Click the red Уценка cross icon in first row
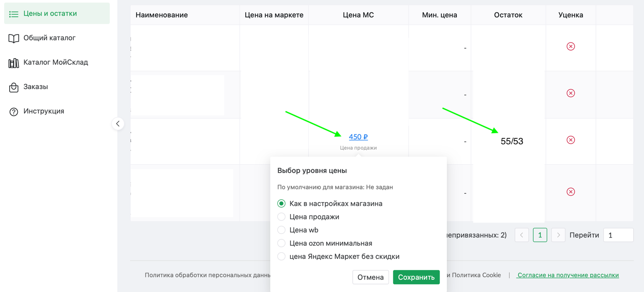Image resolution: width=644 pixels, height=292 pixels. pos(570,46)
